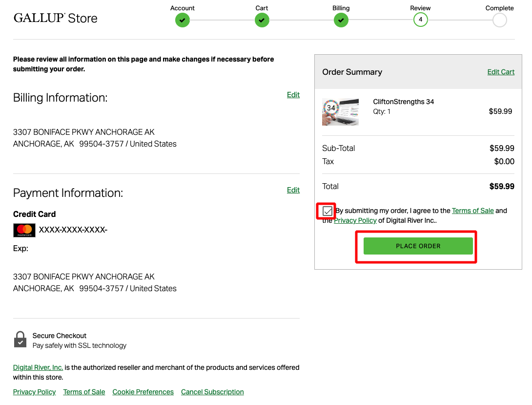
Task: Click the Complete step label
Action: [499, 8]
